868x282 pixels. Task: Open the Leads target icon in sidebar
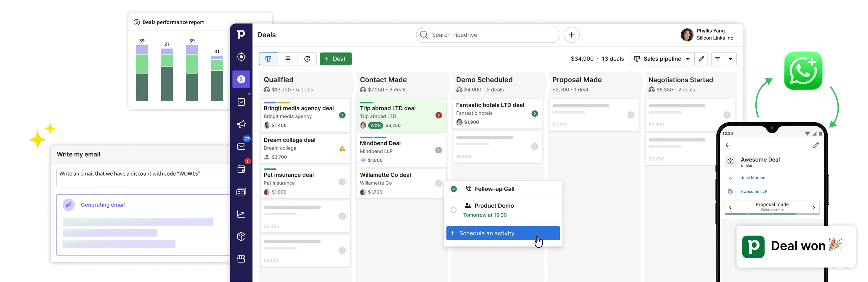tap(241, 57)
